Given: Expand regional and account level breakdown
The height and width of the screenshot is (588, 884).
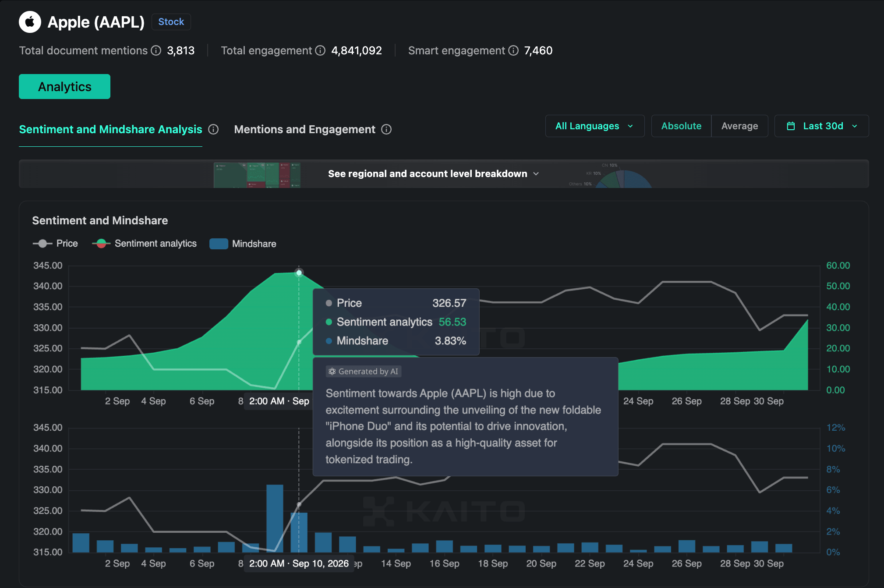Looking at the screenshot, I should click(x=433, y=174).
